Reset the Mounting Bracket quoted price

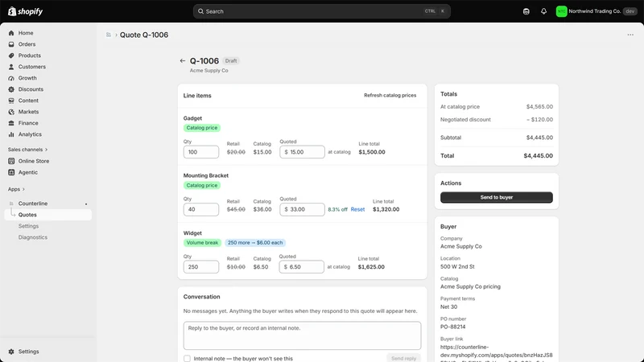point(357,209)
